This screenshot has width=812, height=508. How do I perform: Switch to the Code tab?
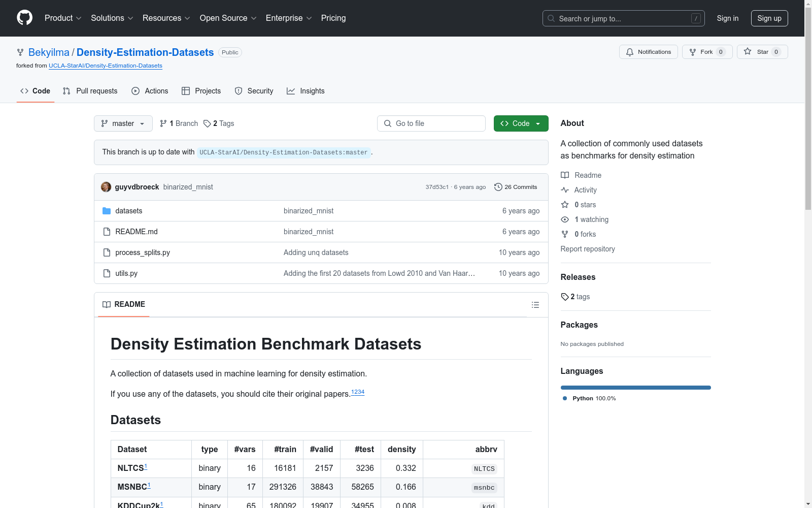pyautogui.click(x=36, y=91)
